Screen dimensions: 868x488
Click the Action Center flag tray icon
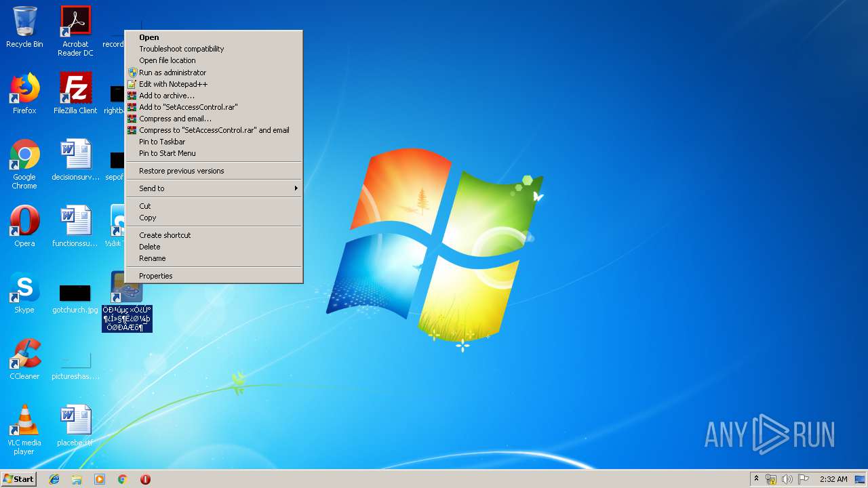tap(804, 479)
